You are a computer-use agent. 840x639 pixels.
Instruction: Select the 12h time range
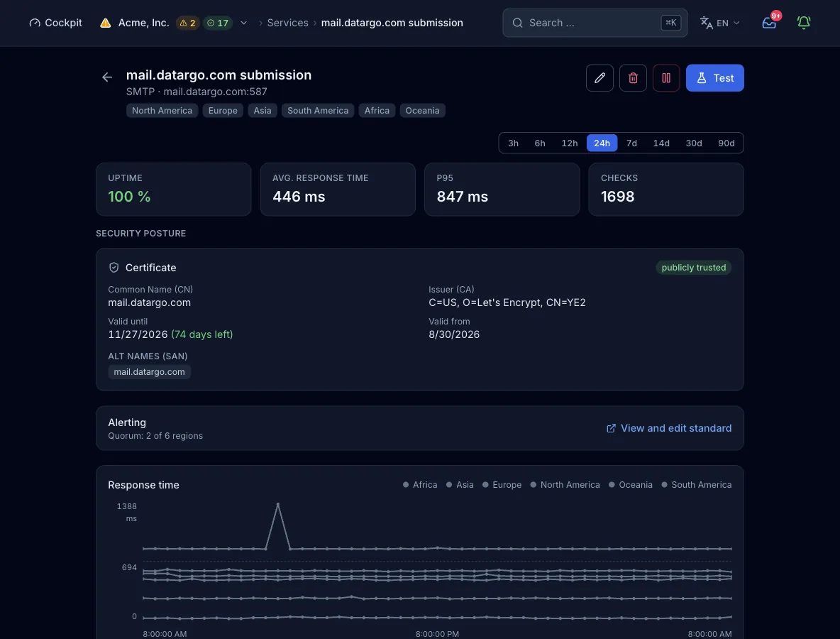570,143
